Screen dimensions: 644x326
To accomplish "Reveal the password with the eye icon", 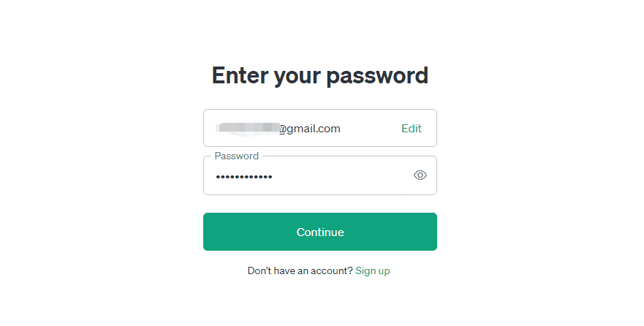I will pos(420,175).
